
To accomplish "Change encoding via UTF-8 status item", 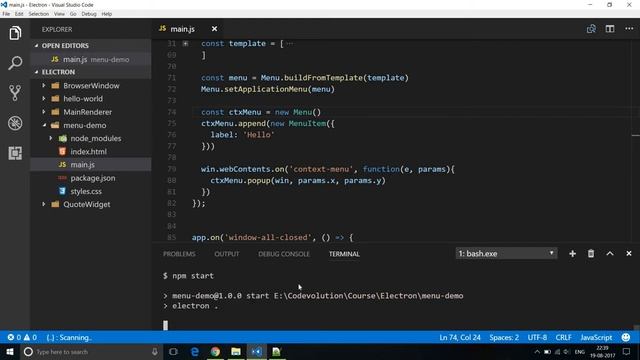I will click(537, 338).
